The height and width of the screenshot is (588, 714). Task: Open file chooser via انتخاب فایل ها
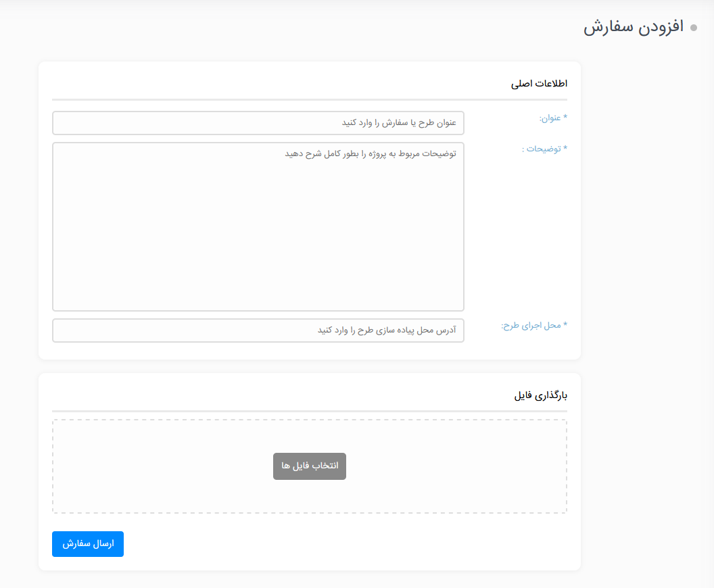[310, 466]
